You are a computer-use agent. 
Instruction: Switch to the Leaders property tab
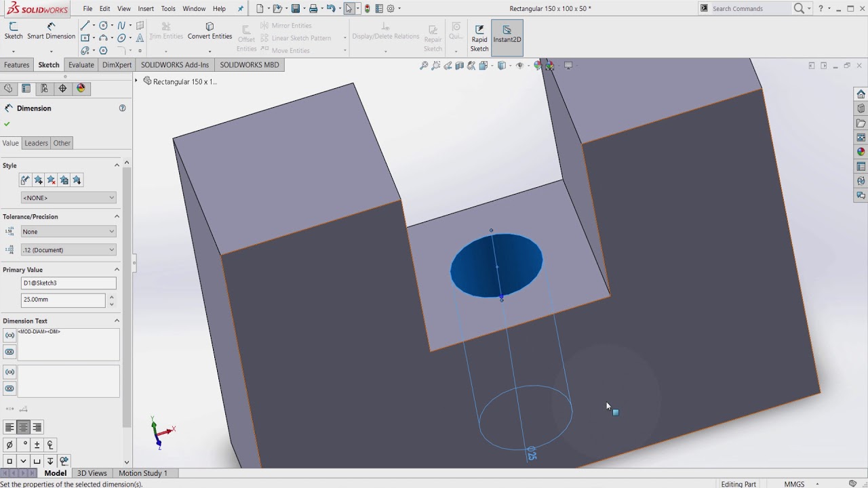36,143
